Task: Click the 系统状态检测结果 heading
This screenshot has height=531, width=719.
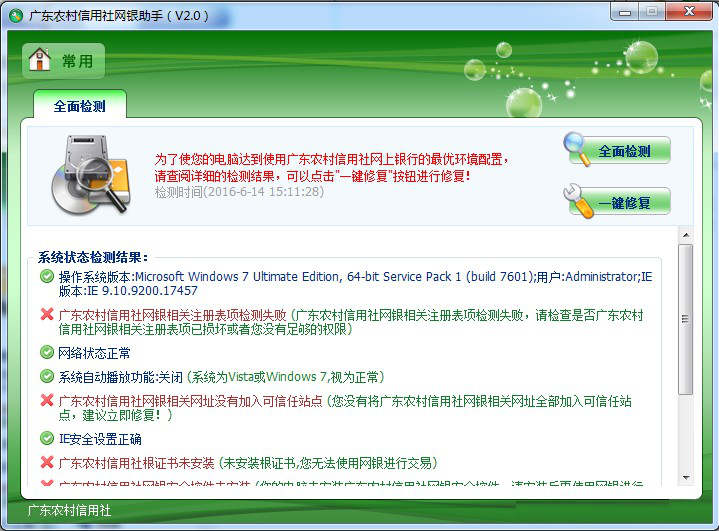Action: click(x=93, y=257)
